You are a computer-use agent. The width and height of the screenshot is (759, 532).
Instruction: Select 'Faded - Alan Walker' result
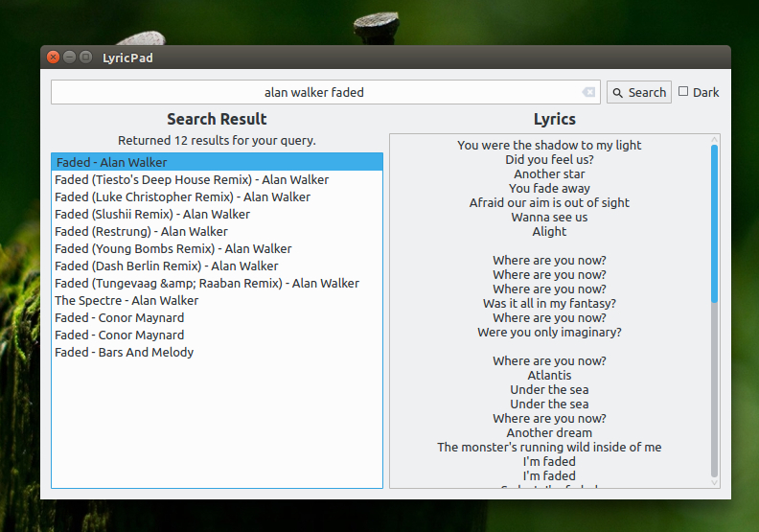click(x=217, y=162)
